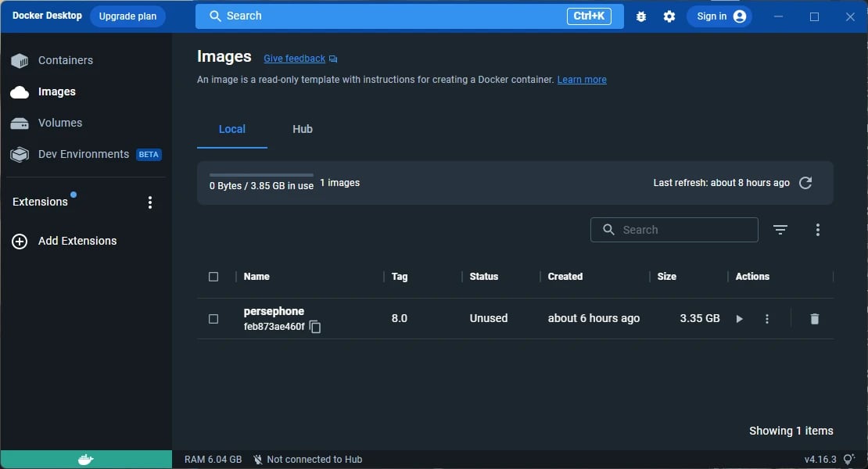Screen dimensions: 868x469
Task: Click the Ctrl+K shortcut badge
Action: [x=589, y=16]
